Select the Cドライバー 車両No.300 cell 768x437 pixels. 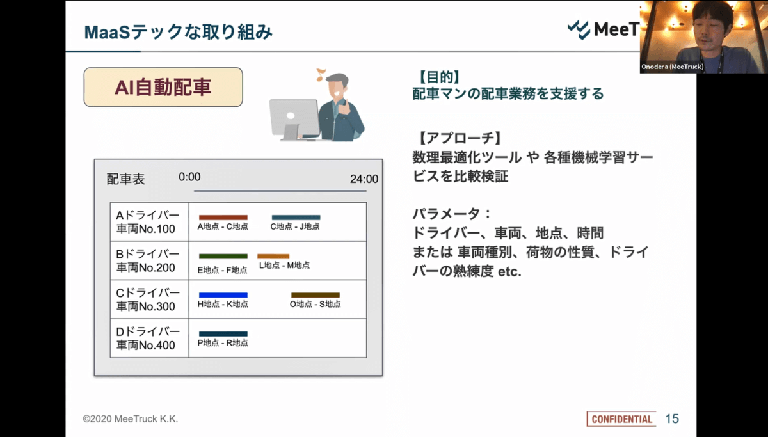pyautogui.click(x=149, y=299)
